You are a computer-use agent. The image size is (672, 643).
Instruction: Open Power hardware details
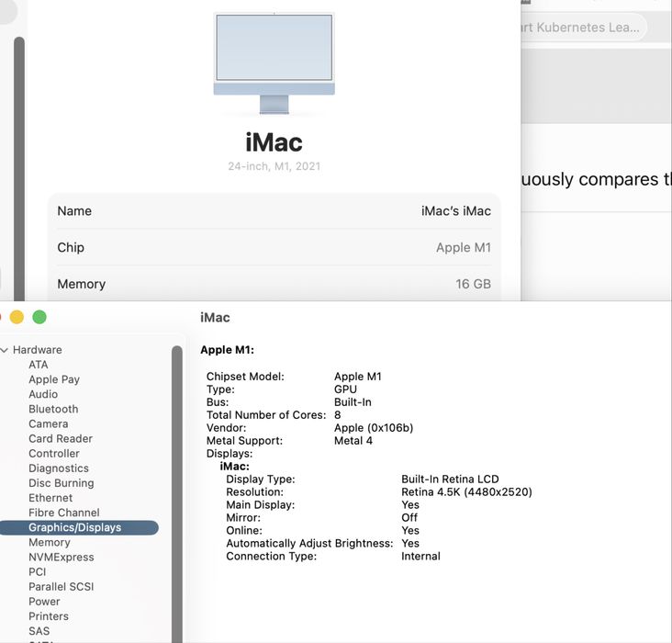coord(44,602)
